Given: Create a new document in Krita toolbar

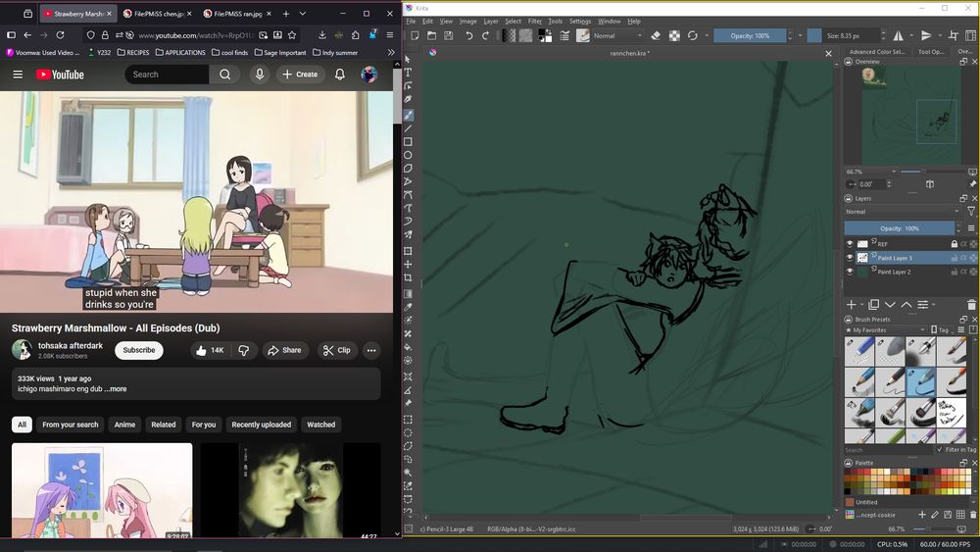Looking at the screenshot, I should coord(415,35).
